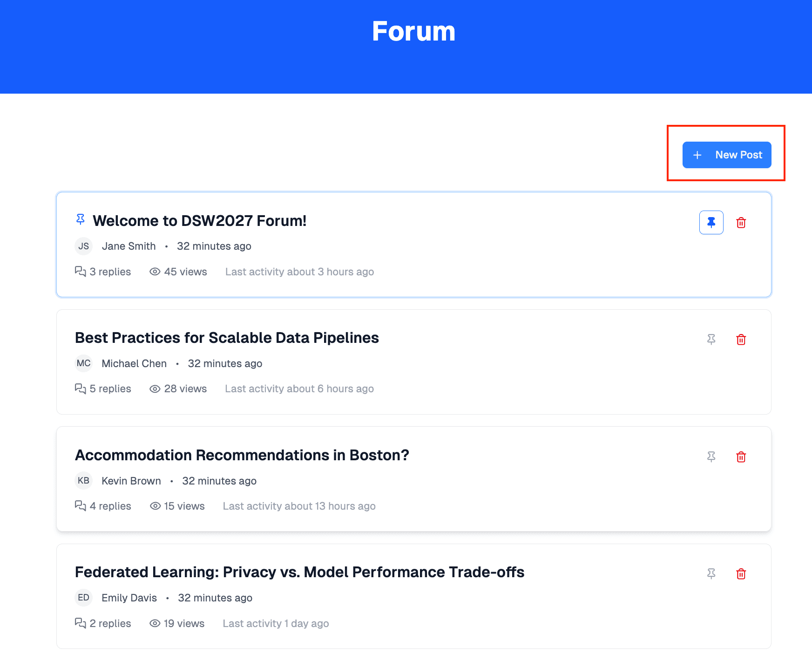Viewport: 812px width, 655px height.
Task: Open the Welcome to DSW2027 Forum thread
Action: (x=200, y=221)
